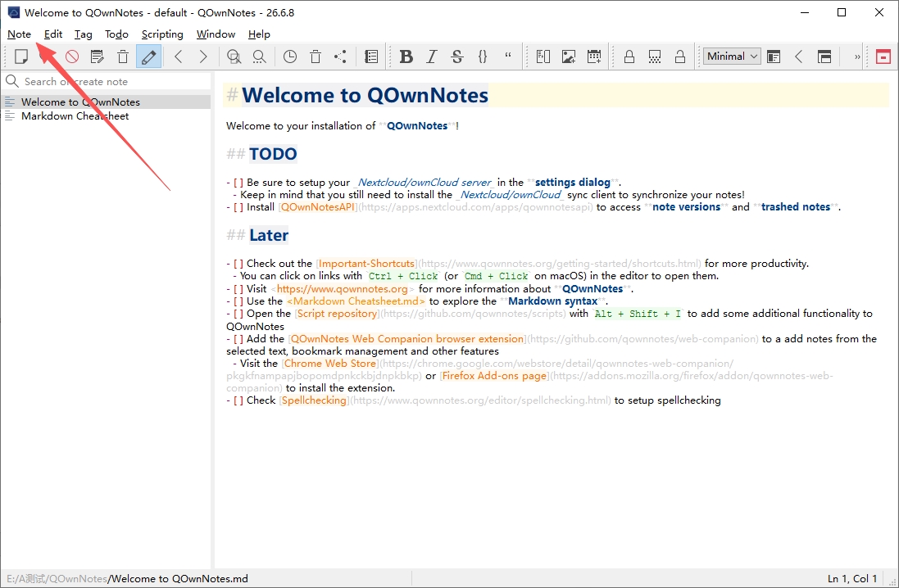Click the trash icon beside the pencil icon
Screen dimensions: 899x588
pyautogui.click(x=123, y=57)
